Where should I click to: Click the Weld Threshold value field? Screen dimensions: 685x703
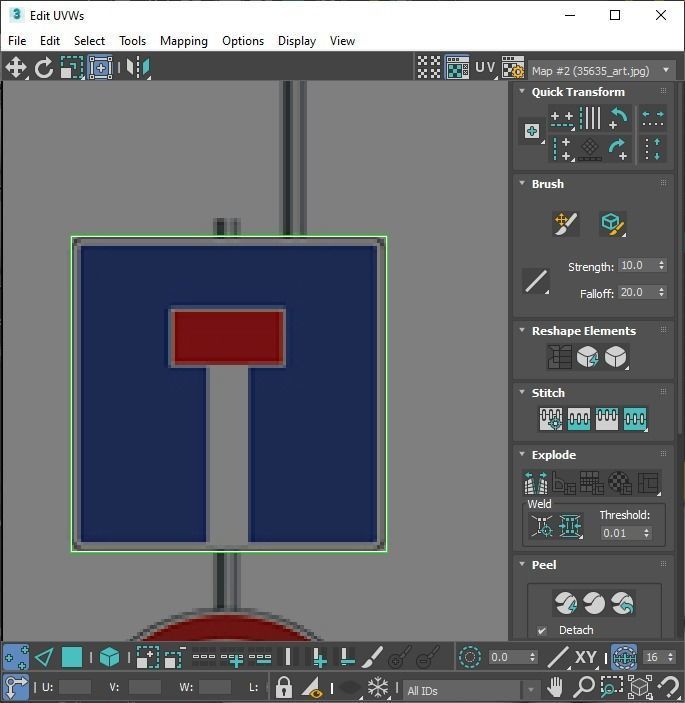pyautogui.click(x=621, y=533)
